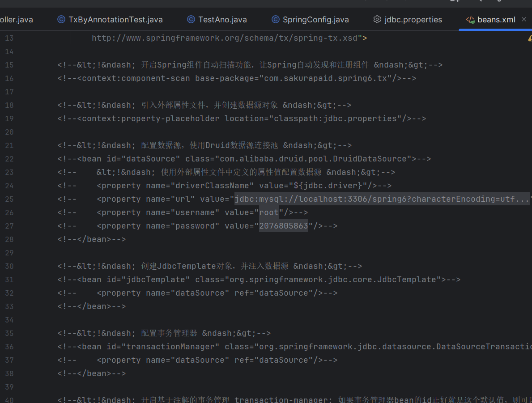Expand the folded jdbc:mysql URL value

(382, 199)
